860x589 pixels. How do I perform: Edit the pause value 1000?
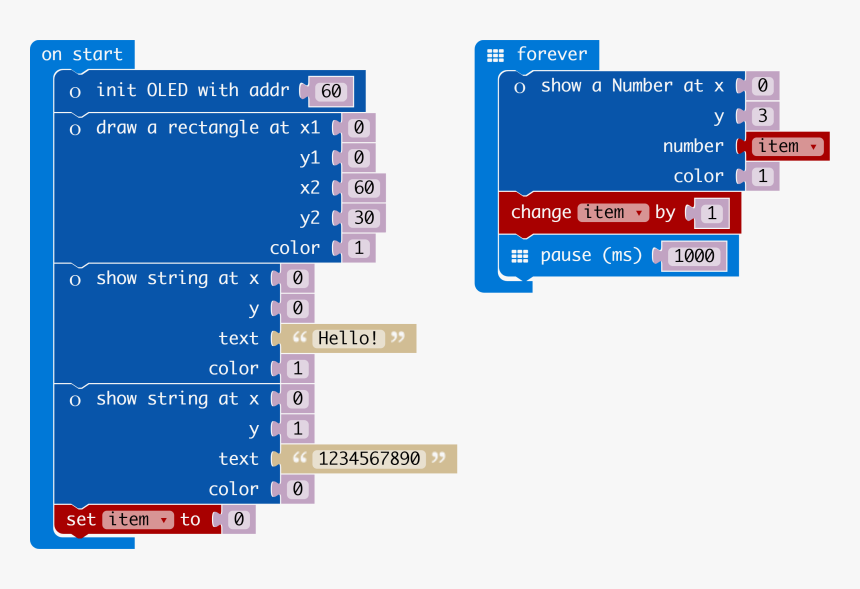(694, 256)
